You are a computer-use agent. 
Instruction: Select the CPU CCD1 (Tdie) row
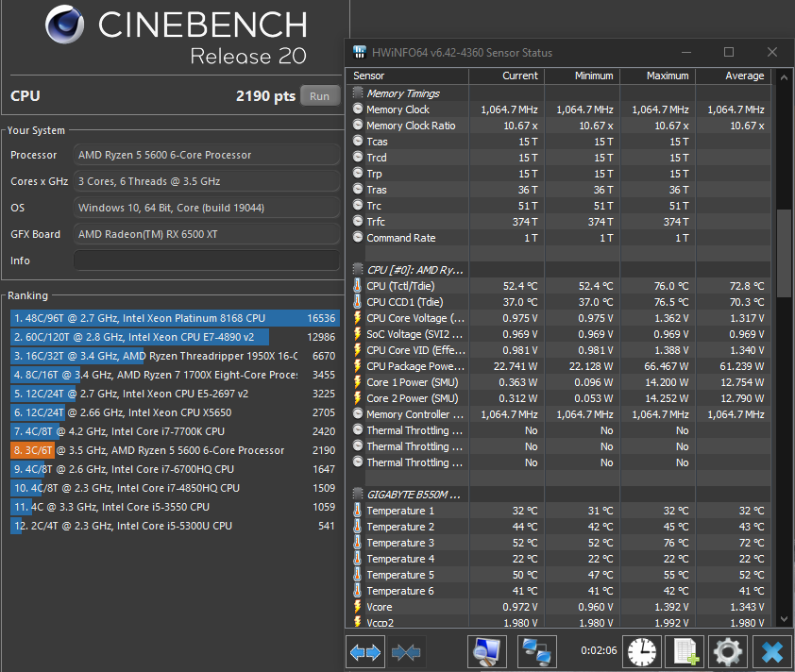tap(559, 302)
